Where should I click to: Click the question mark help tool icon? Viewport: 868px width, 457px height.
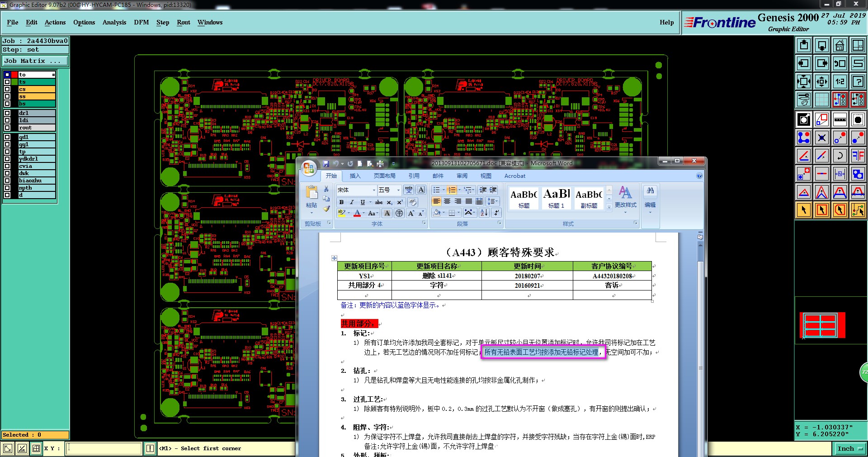pyautogui.click(x=858, y=81)
